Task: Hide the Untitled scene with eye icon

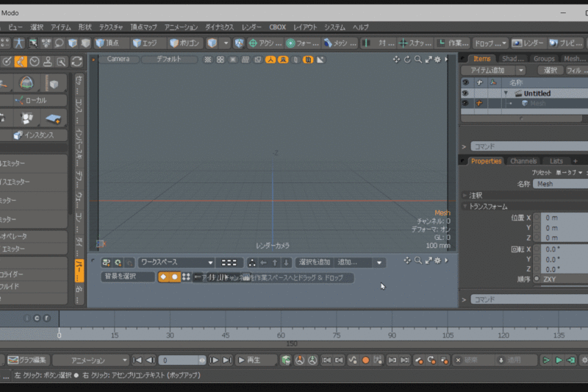Action: 465,93
